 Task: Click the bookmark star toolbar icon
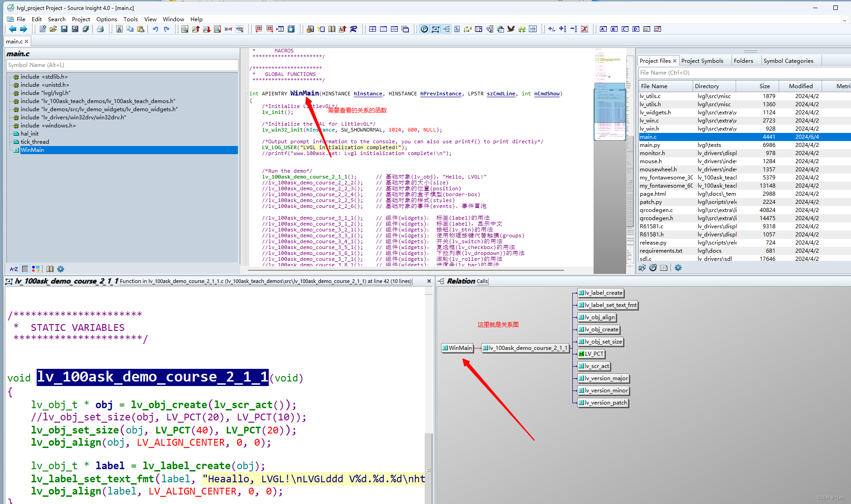click(x=291, y=29)
